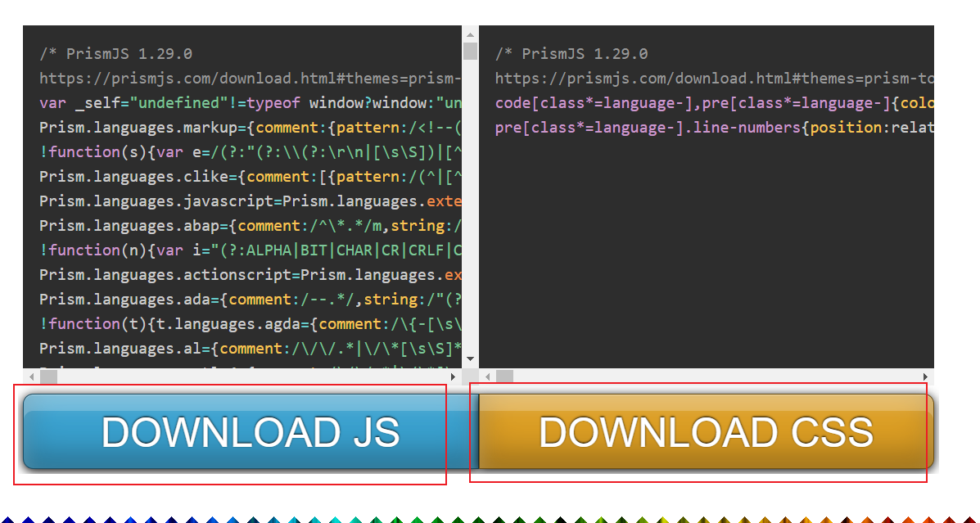Image resolution: width=980 pixels, height=523 pixels.
Task: Select the JS pane horizontal scrollbar thumb
Action: [49, 377]
